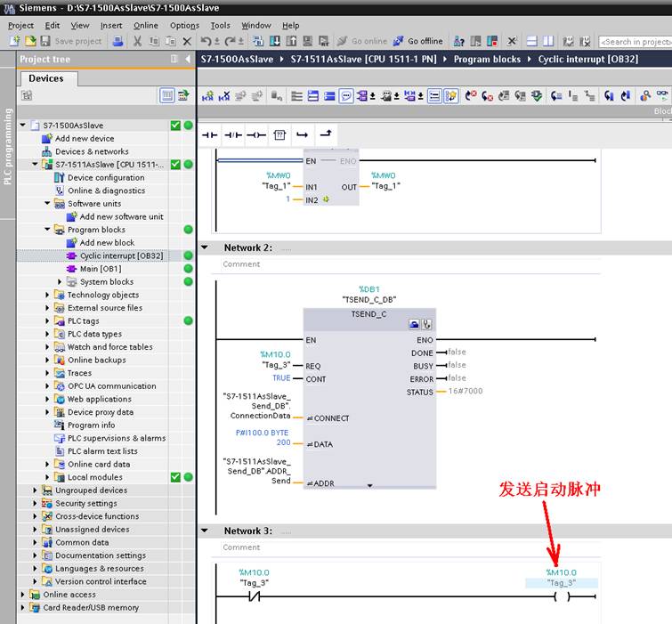
Task: Click the New project toolbar icon
Action: coord(15,41)
